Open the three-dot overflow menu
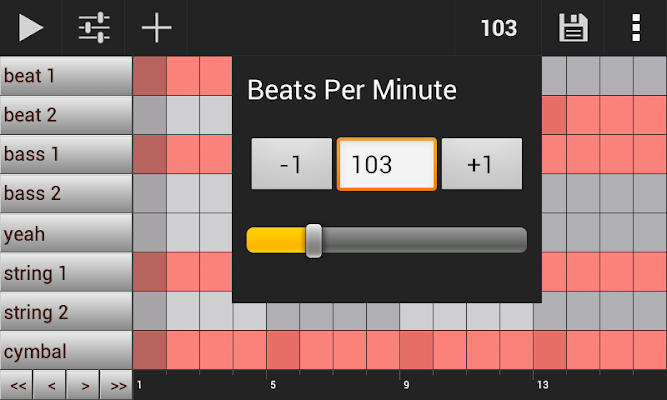 click(636, 28)
